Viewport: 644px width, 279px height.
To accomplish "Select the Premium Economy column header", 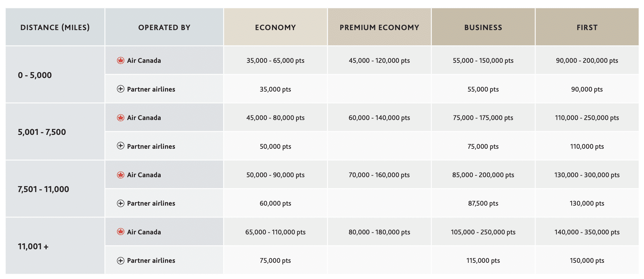I will (379, 27).
